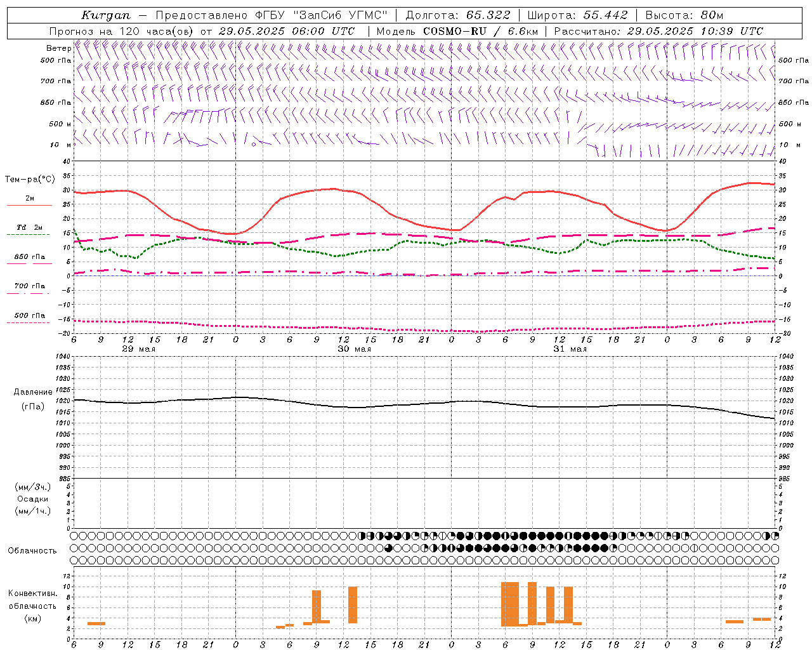Click "Прогноз на 120 часа(ов)" text
The width and height of the screenshot is (812, 650).
[122, 31]
